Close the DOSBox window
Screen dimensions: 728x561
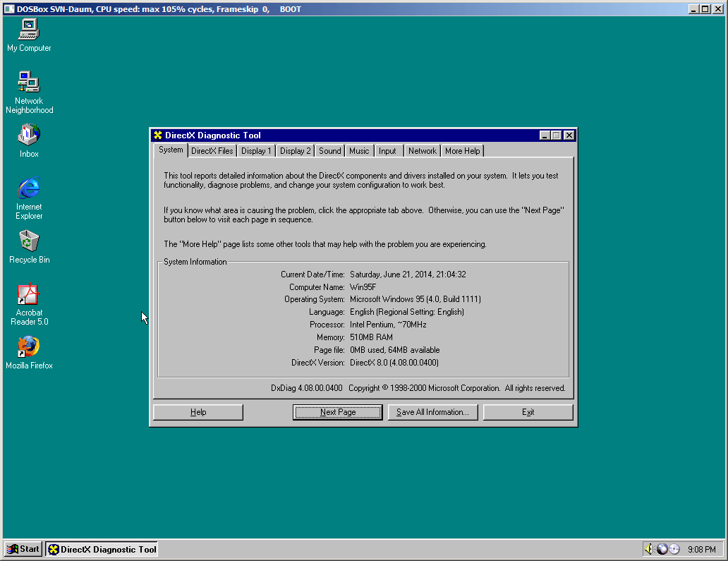[x=718, y=9]
